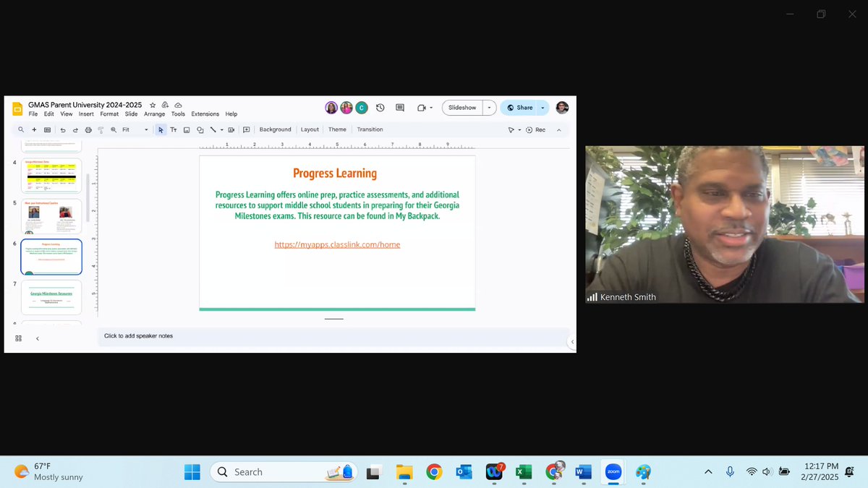Star the GMAS presentation
The height and width of the screenshot is (488, 868).
(151, 105)
